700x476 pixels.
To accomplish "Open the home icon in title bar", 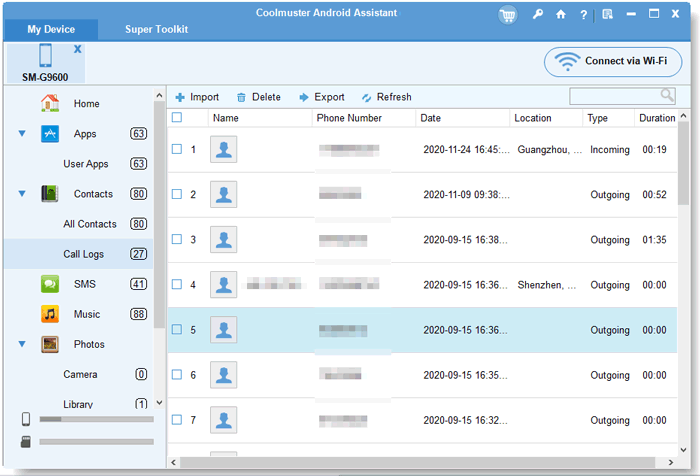I will pos(561,15).
